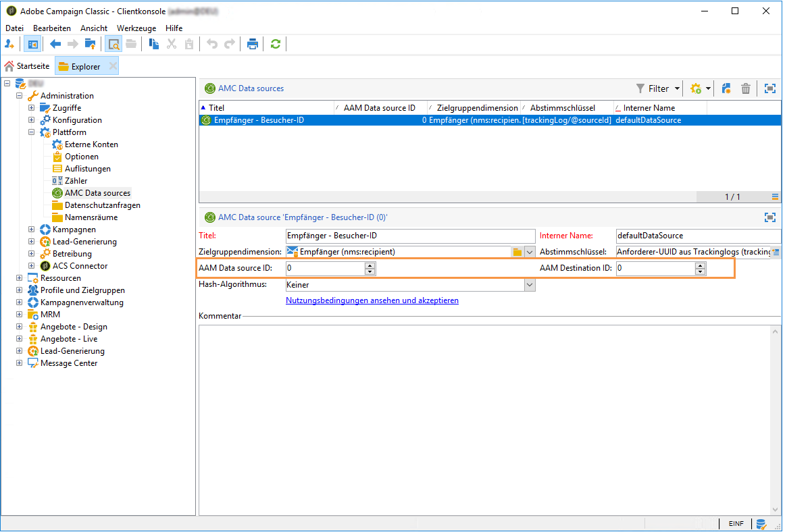Open the Hilfe menu
The image size is (785, 532).
tap(174, 28)
